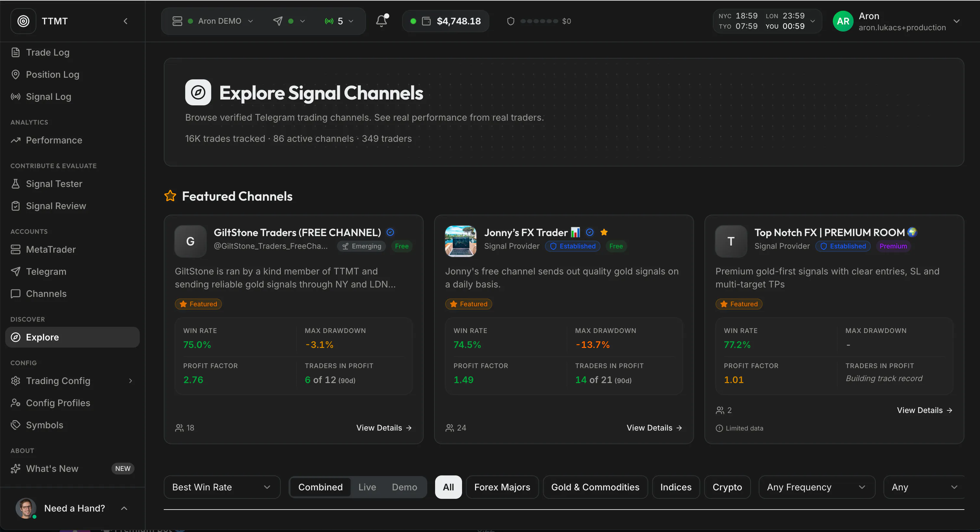Switch to Demo account mode
The image size is (980, 532).
point(404,487)
